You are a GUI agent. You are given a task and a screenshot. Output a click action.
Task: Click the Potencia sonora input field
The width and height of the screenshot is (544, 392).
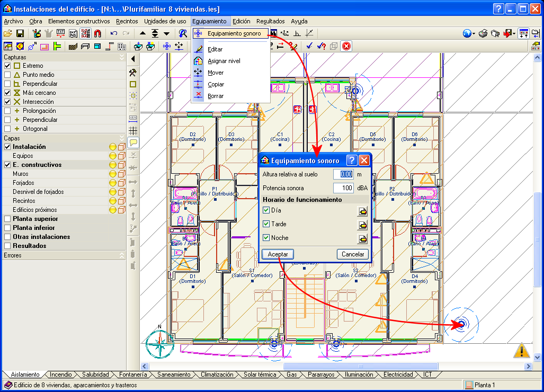[343, 188]
